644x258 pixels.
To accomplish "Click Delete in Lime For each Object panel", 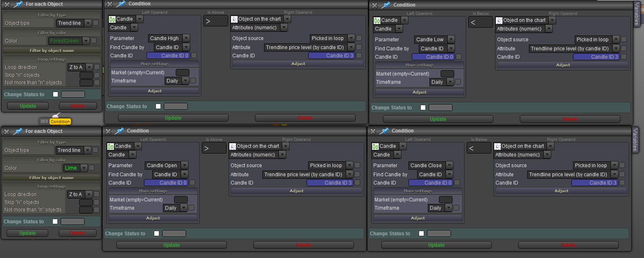I will click(x=77, y=233).
